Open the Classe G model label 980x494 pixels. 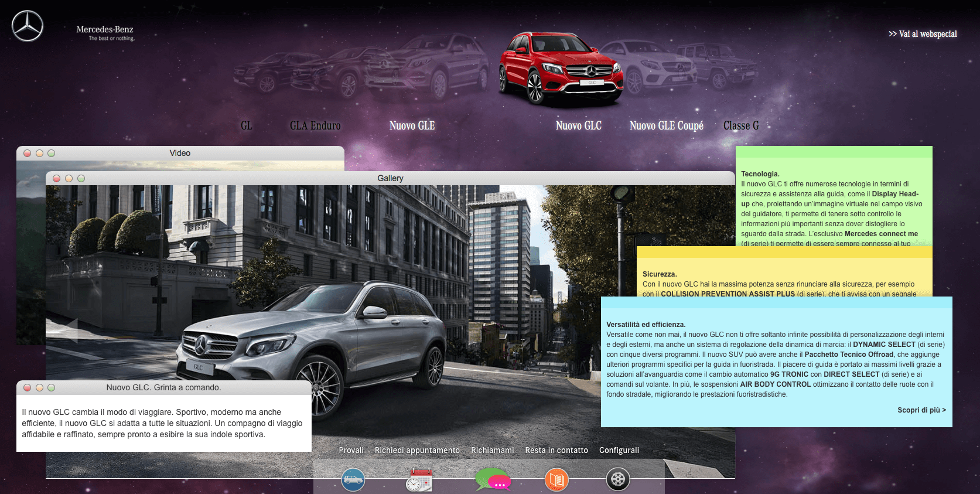tap(741, 125)
